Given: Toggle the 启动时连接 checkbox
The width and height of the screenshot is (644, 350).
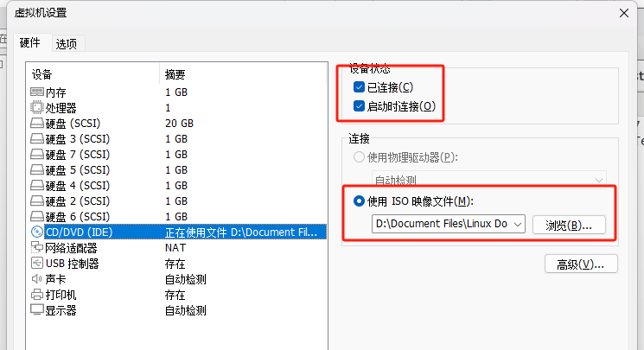Looking at the screenshot, I should 359,106.
